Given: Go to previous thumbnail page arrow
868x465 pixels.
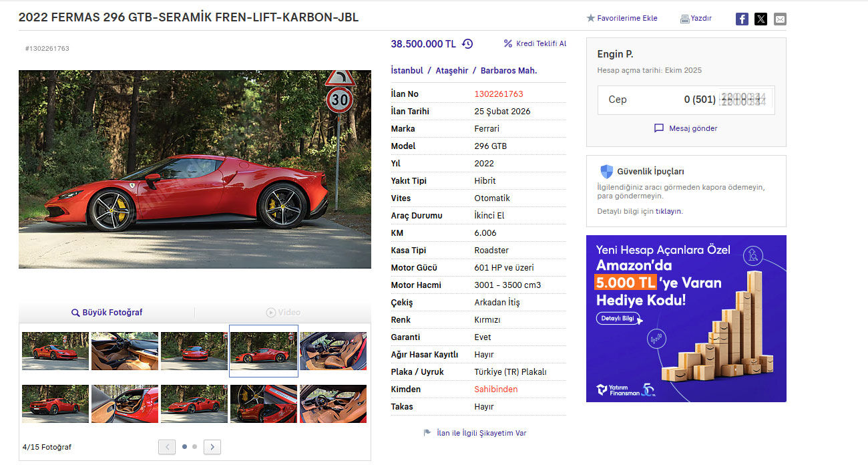Looking at the screenshot, I should (167, 447).
